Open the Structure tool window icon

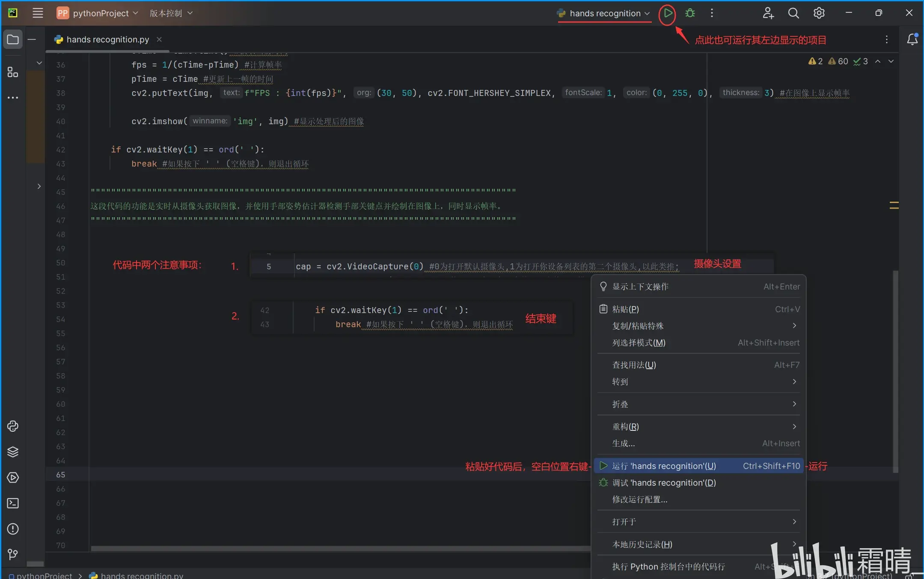pos(13,72)
